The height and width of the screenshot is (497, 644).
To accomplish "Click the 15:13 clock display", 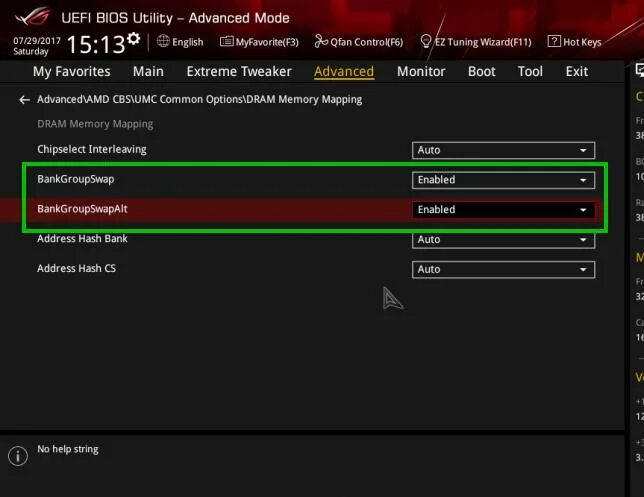I will pos(96,44).
